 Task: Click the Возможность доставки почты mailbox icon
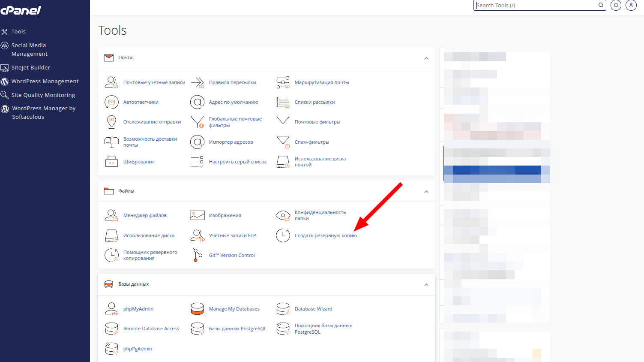tap(111, 142)
